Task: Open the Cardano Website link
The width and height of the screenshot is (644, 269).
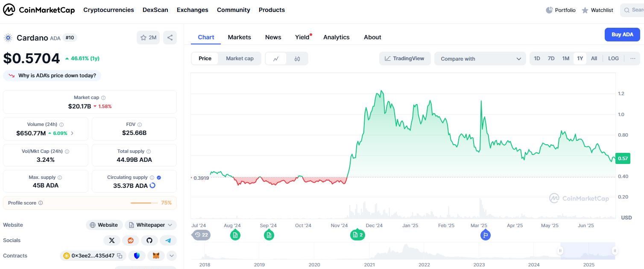Action: [104, 225]
